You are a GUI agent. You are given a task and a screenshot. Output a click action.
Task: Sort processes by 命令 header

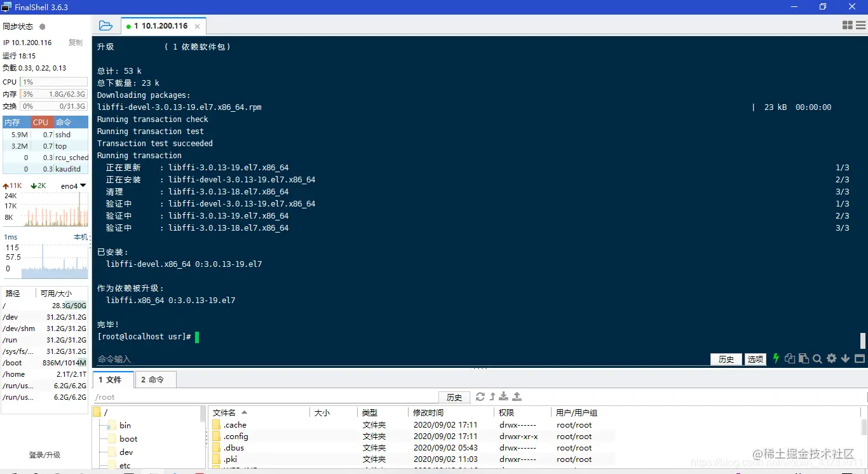(71, 122)
